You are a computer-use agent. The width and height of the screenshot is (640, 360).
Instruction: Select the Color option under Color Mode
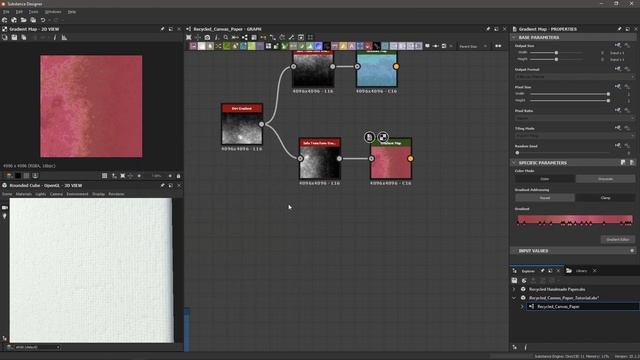(545, 179)
